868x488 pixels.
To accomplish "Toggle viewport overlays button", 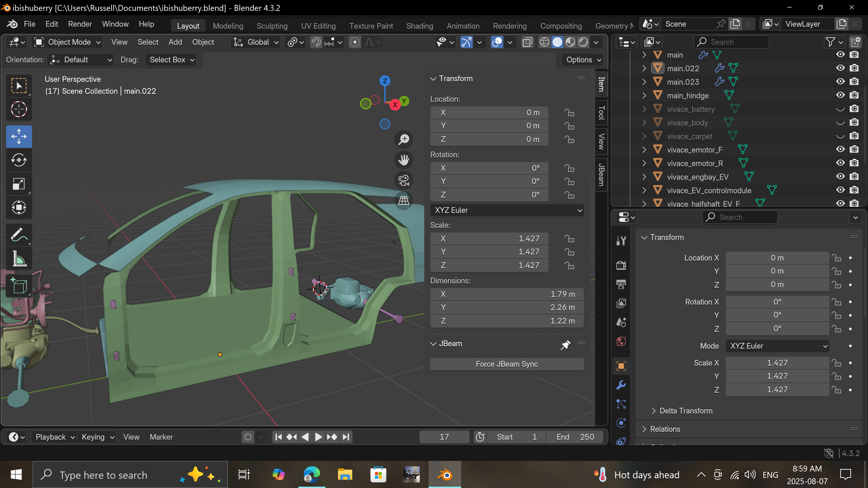I will (x=497, y=42).
